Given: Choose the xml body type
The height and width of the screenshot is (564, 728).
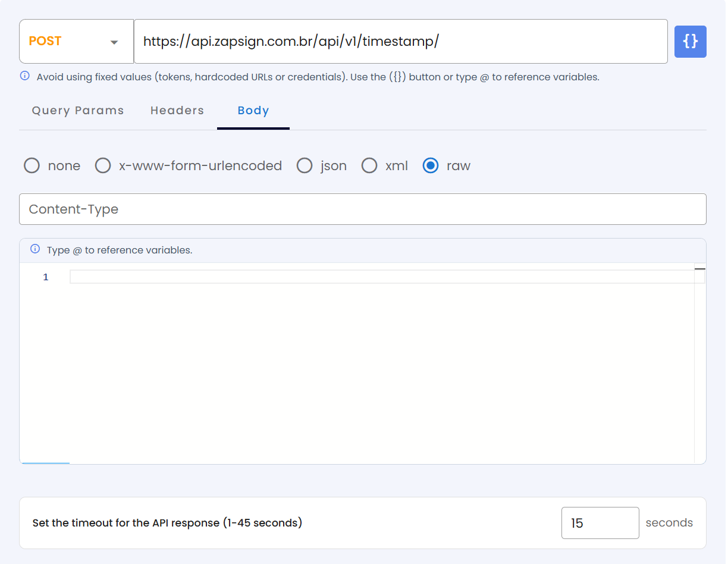Looking at the screenshot, I should click(x=369, y=165).
